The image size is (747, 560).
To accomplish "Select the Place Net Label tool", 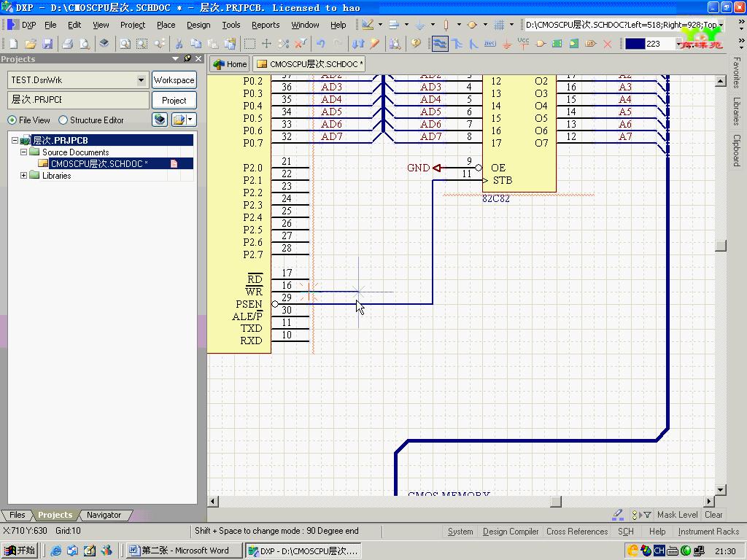I will [x=490, y=44].
